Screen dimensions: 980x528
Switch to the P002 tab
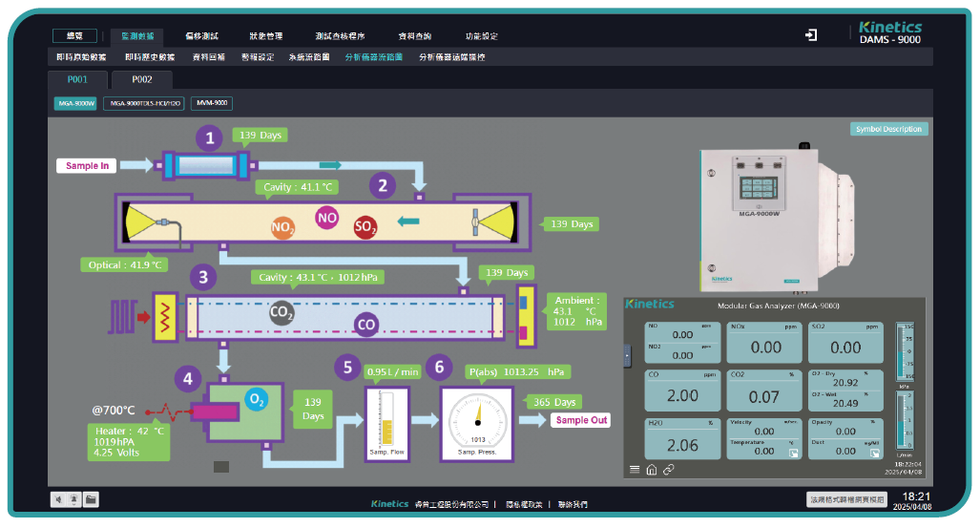coord(142,79)
